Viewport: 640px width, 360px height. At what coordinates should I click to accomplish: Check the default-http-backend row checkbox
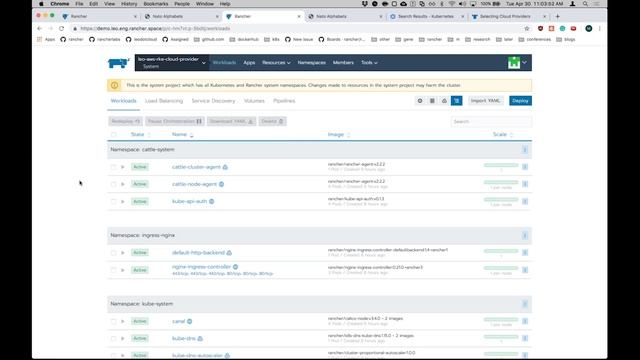tap(113, 253)
